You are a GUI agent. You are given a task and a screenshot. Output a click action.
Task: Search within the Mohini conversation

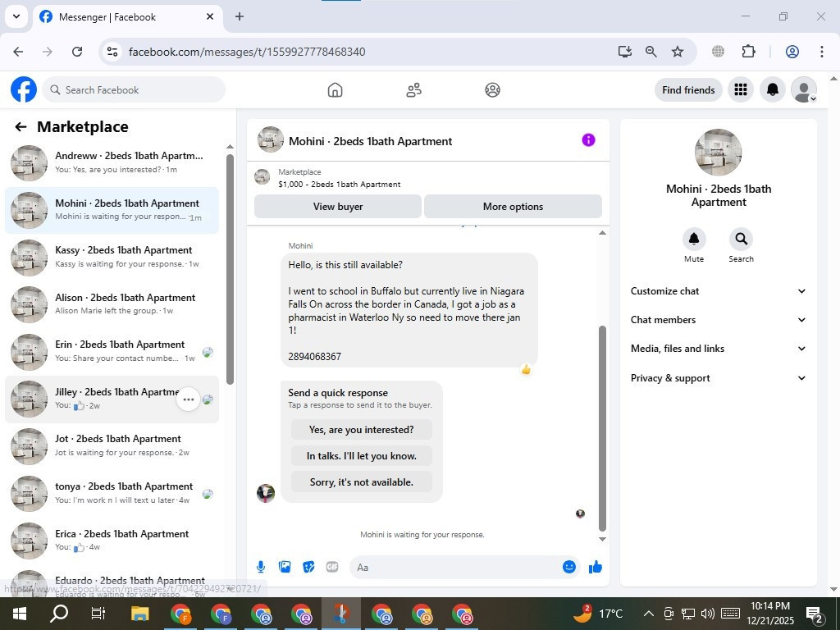coord(741,239)
